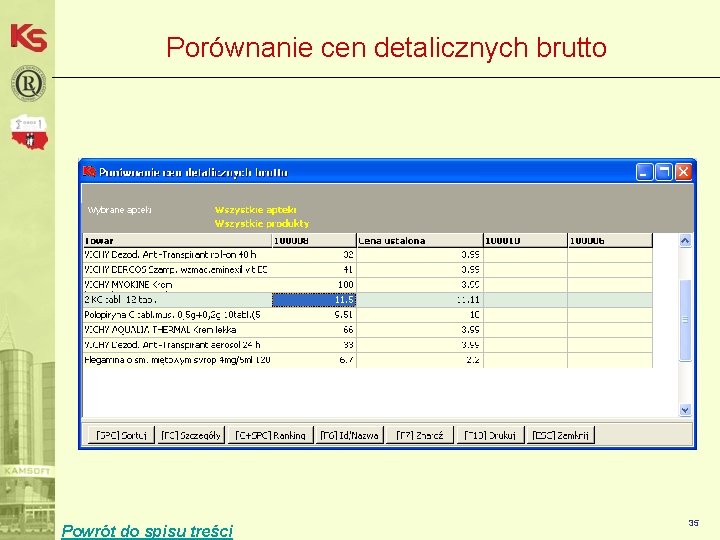Click the vertical scrollbar thumb
The width and height of the screenshot is (720, 540).
pos(685,320)
